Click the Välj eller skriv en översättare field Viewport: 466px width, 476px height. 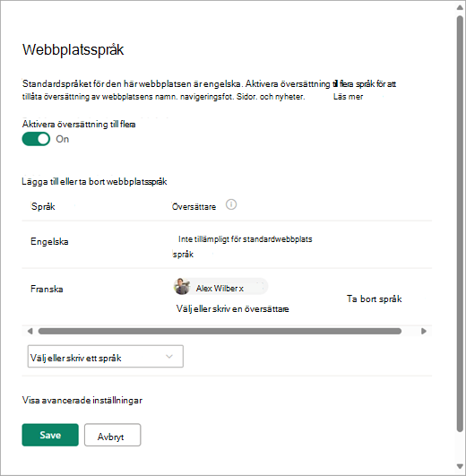pyautogui.click(x=232, y=309)
